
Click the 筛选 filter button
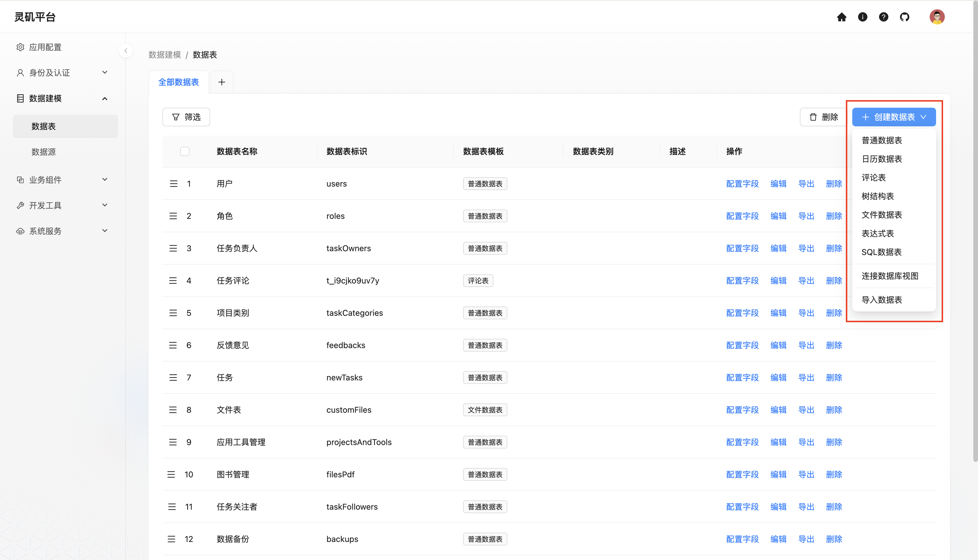tap(186, 117)
